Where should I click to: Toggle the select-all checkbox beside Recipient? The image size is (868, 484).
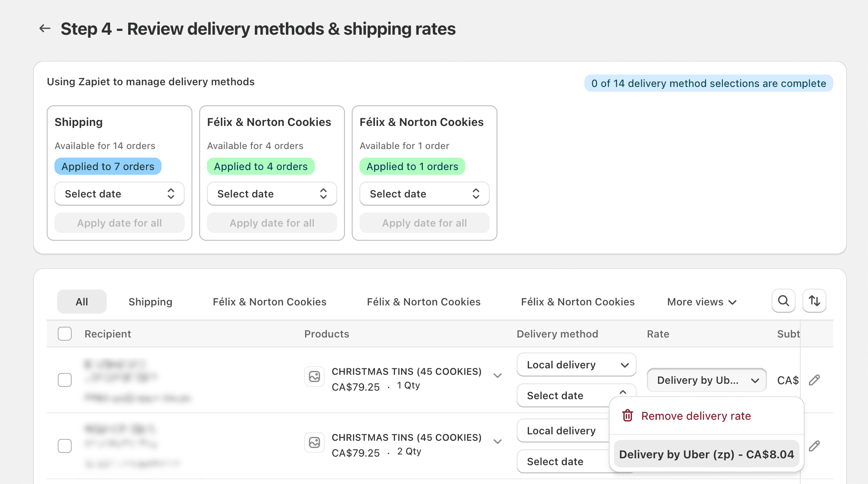point(65,334)
